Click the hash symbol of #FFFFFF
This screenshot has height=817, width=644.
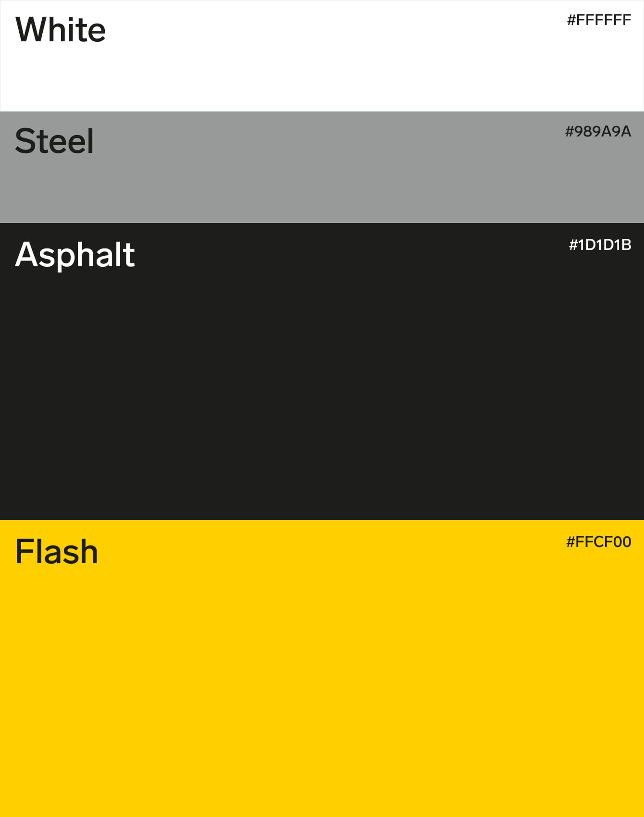pyautogui.click(x=571, y=20)
